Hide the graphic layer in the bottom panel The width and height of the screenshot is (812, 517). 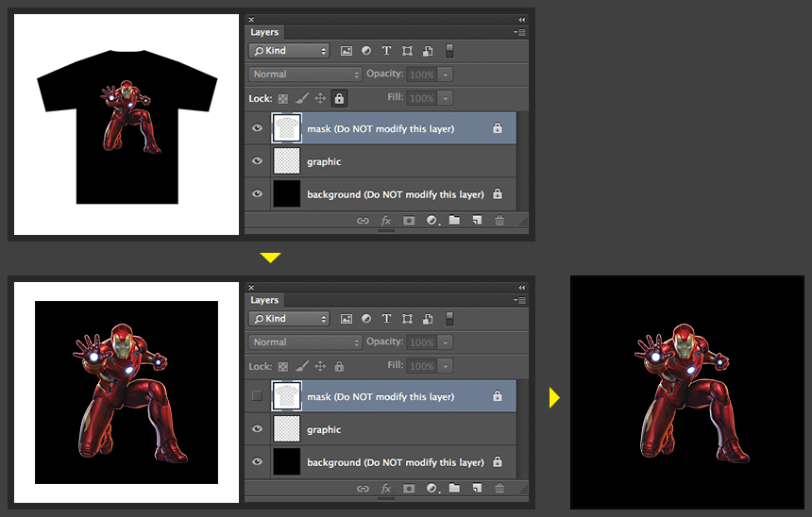pos(257,429)
